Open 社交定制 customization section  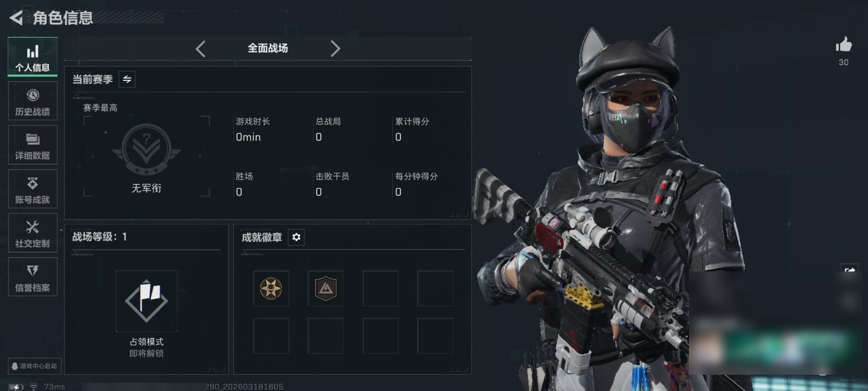point(33,233)
